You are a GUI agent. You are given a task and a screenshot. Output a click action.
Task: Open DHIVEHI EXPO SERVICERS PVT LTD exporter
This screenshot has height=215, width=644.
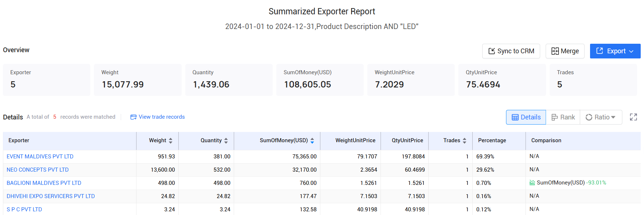(x=51, y=196)
